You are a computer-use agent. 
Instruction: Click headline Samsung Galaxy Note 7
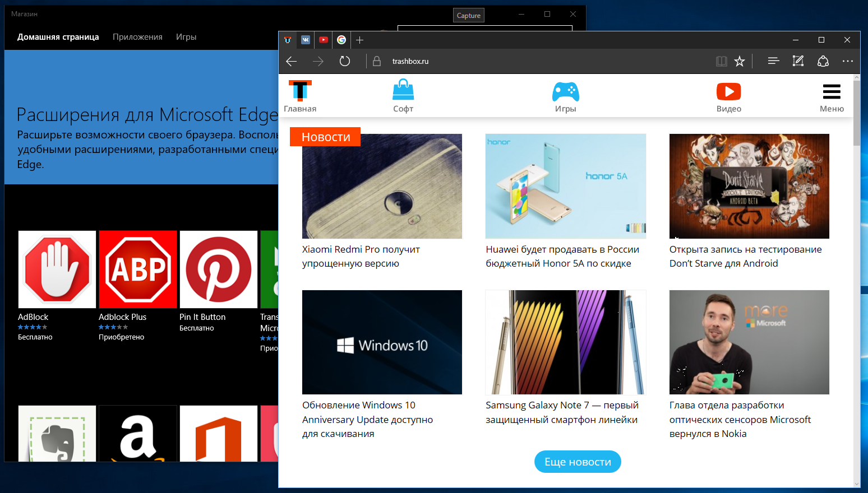562,412
